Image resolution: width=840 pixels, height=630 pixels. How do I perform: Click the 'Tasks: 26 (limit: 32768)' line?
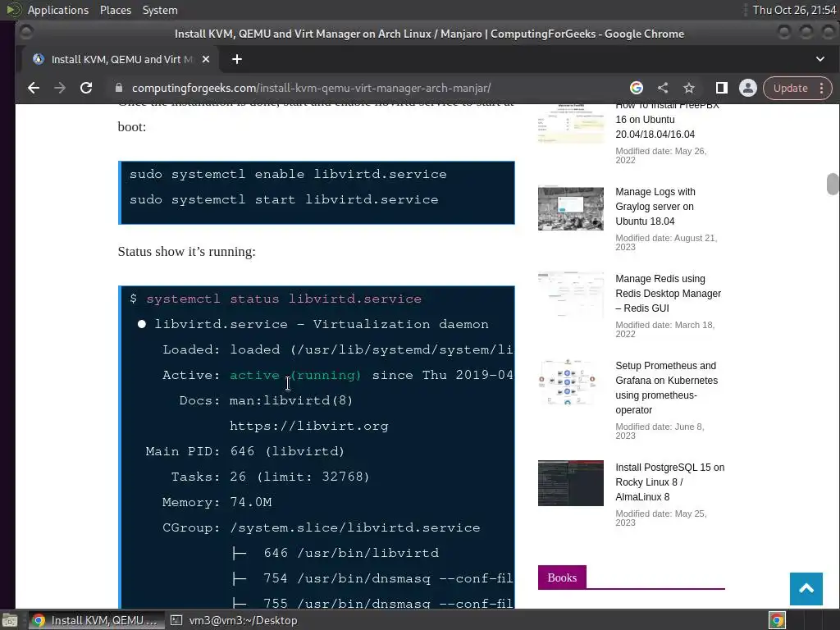[270, 477]
